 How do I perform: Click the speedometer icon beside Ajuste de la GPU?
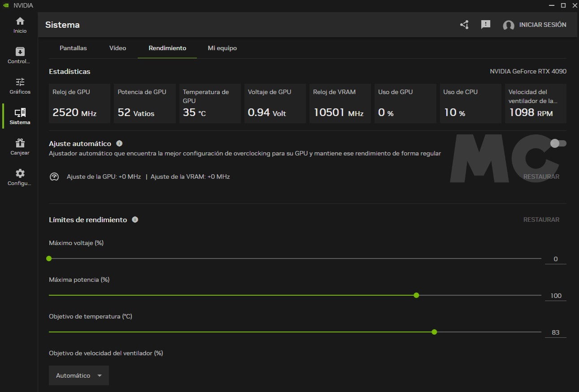[54, 177]
